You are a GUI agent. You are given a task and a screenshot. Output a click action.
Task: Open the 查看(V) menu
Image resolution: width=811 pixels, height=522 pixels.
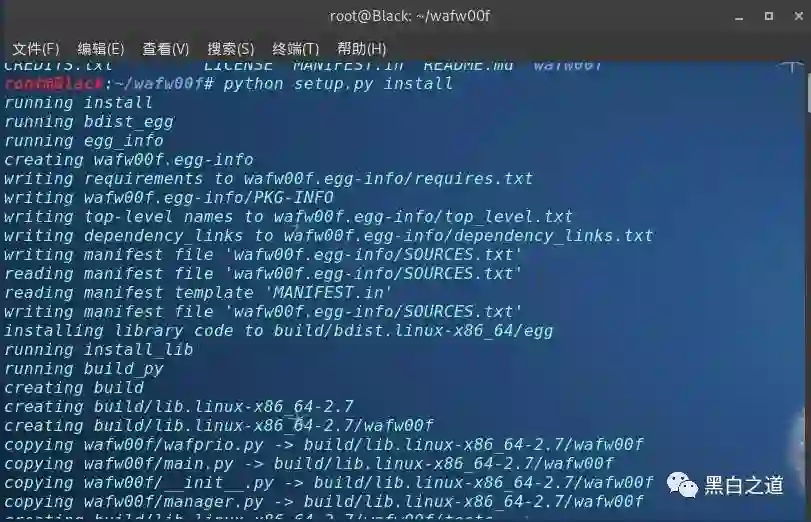tap(166, 49)
